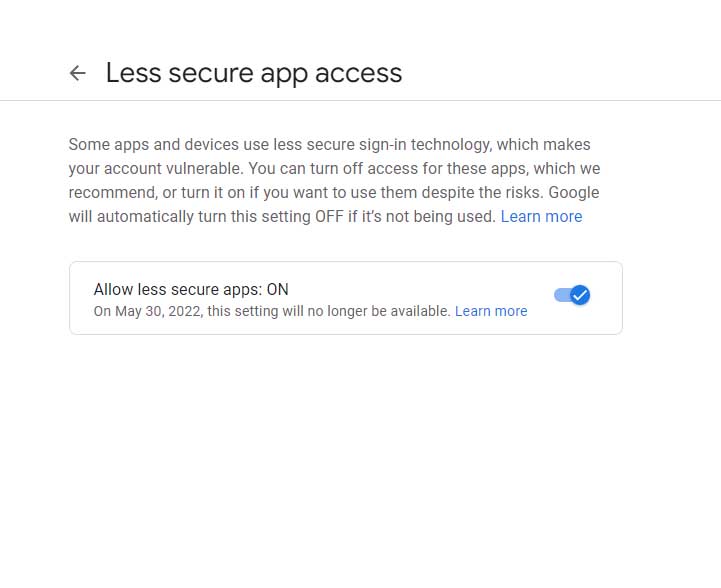Click the blank white area below the setting card
Viewport: 721px width, 588px height.
pyautogui.click(x=360, y=460)
